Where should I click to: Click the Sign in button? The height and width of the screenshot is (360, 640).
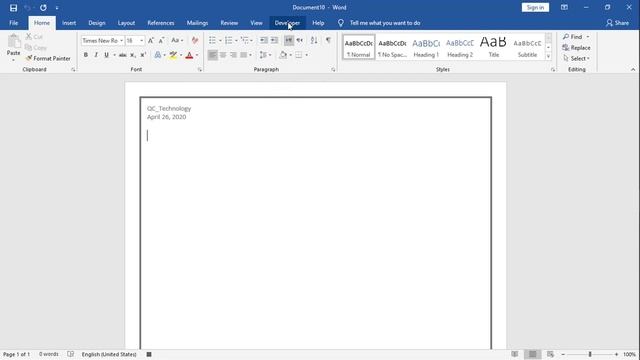coord(535,7)
